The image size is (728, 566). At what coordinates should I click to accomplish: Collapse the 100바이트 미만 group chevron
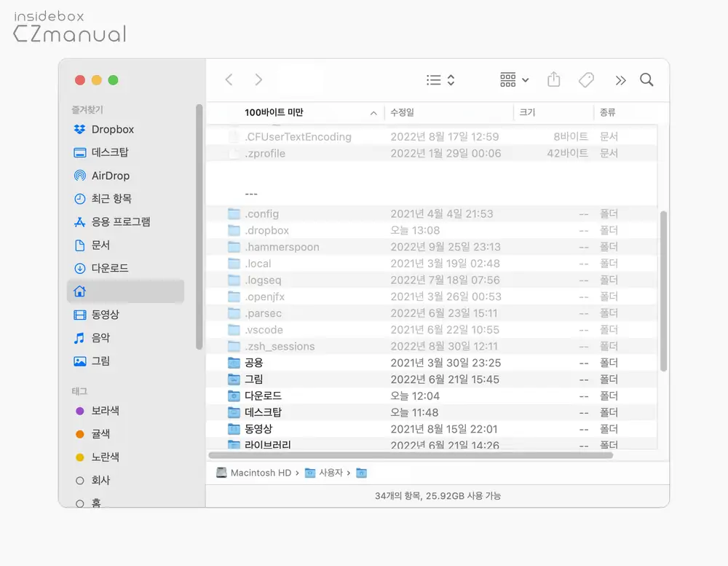tap(373, 113)
